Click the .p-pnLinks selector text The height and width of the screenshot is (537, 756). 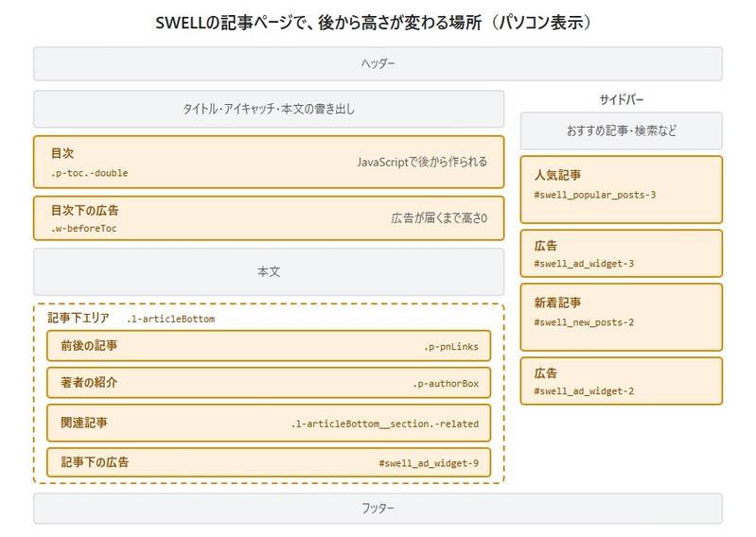click(451, 347)
